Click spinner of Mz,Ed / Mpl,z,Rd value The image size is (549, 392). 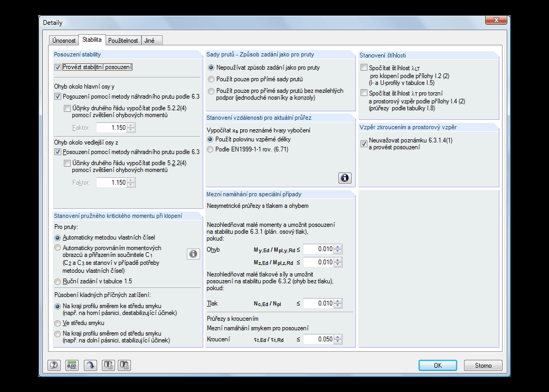337,262
